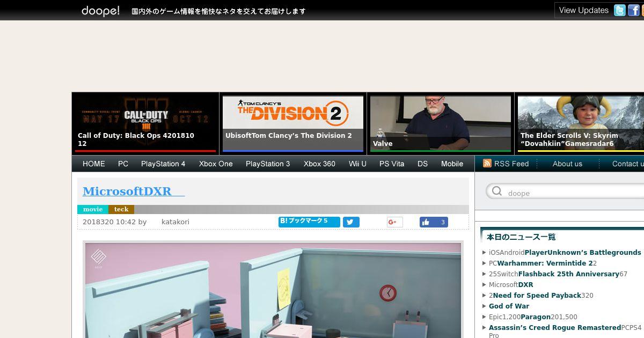Select PC in navigation bar
644x338 pixels.
point(123,164)
